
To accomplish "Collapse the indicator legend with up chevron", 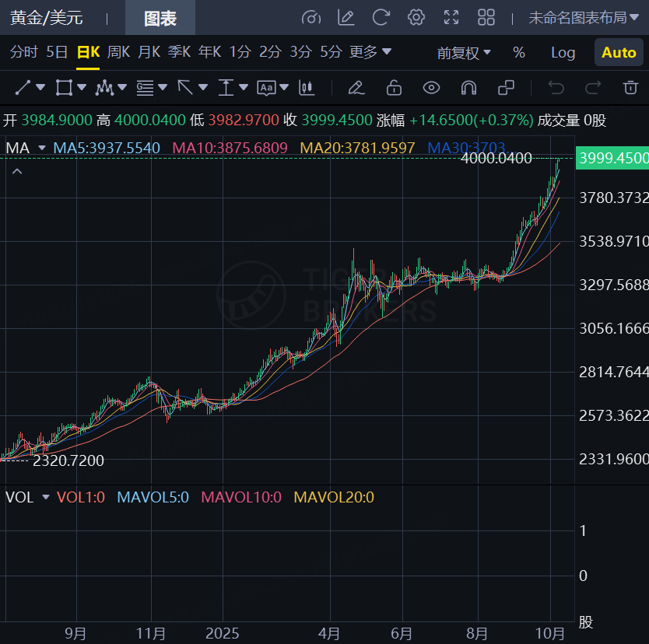I will [16, 171].
